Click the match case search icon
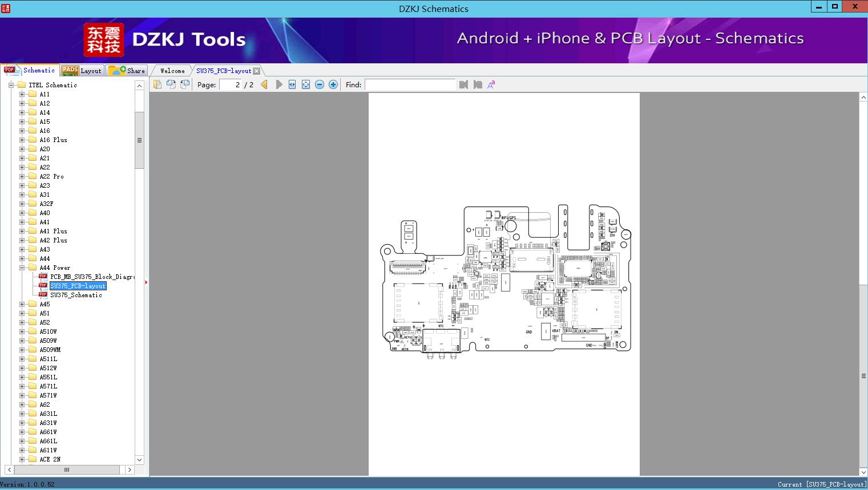Screen dimensions: 868x490 491,84
